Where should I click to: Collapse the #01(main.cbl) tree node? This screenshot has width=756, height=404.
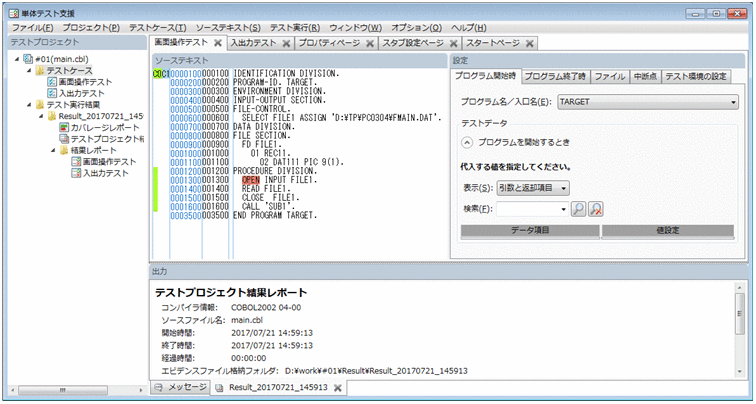pyautogui.click(x=18, y=59)
